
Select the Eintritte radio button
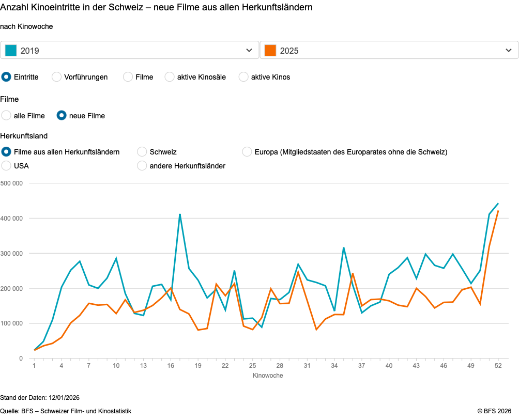[x=6, y=77]
